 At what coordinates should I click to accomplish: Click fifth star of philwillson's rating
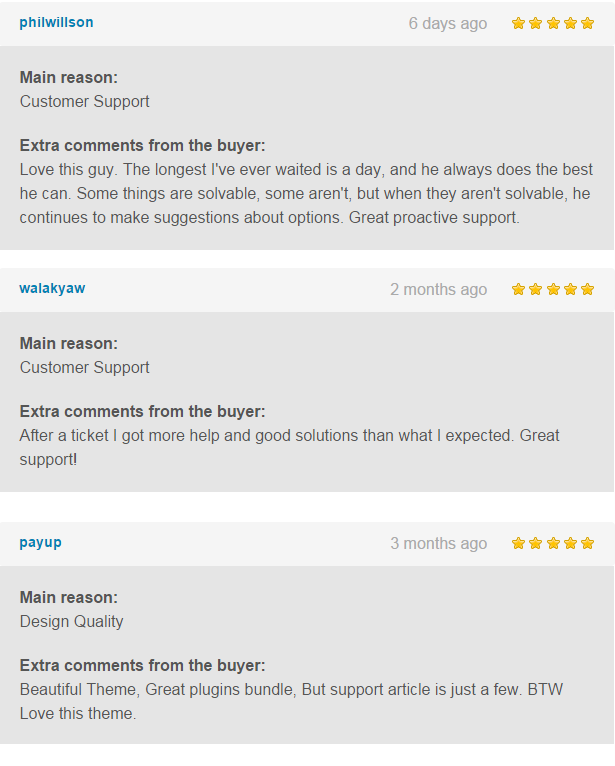(587, 23)
